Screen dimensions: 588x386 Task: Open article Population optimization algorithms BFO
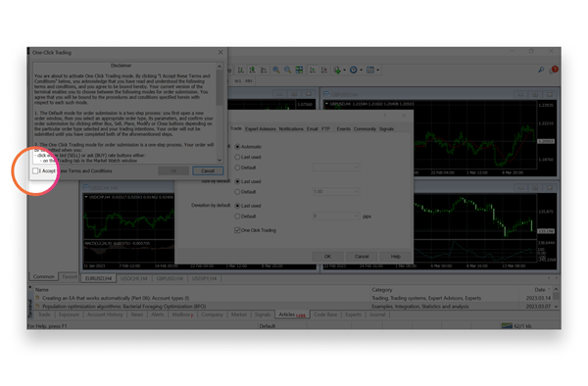(123, 307)
